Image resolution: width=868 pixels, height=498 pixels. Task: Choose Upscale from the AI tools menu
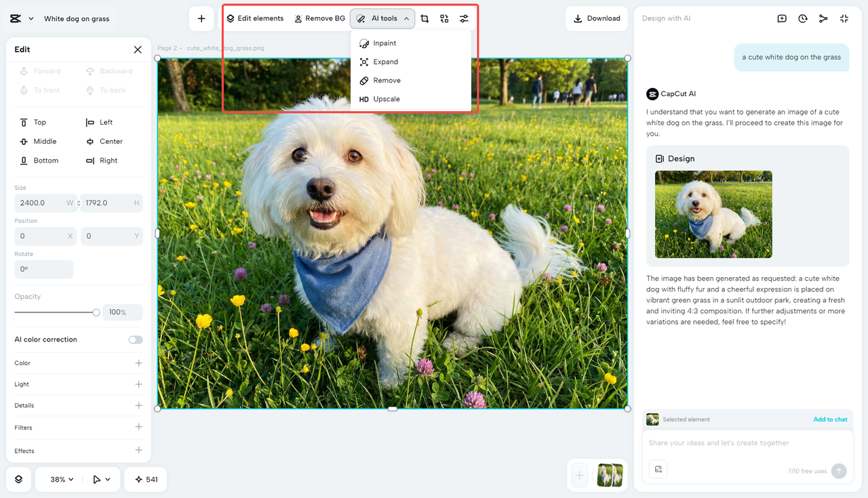tap(386, 98)
